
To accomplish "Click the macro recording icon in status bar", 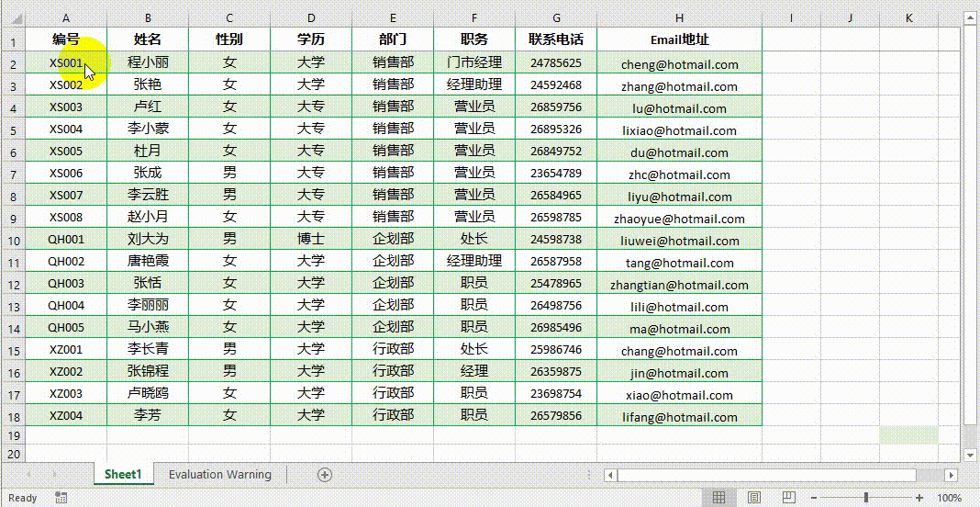I will 61,498.
